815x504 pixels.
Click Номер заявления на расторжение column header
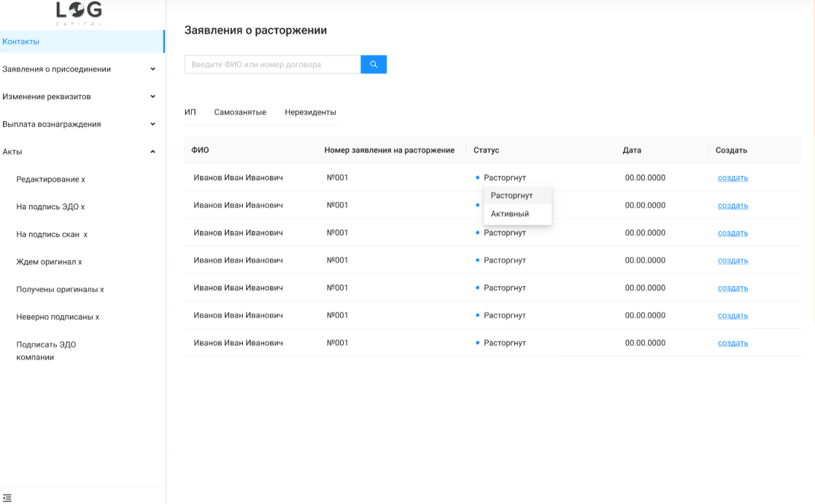tap(390, 150)
